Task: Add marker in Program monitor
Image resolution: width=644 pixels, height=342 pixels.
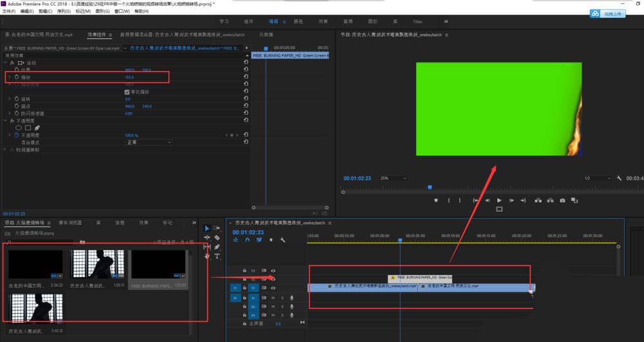Action: tap(436, 200)
